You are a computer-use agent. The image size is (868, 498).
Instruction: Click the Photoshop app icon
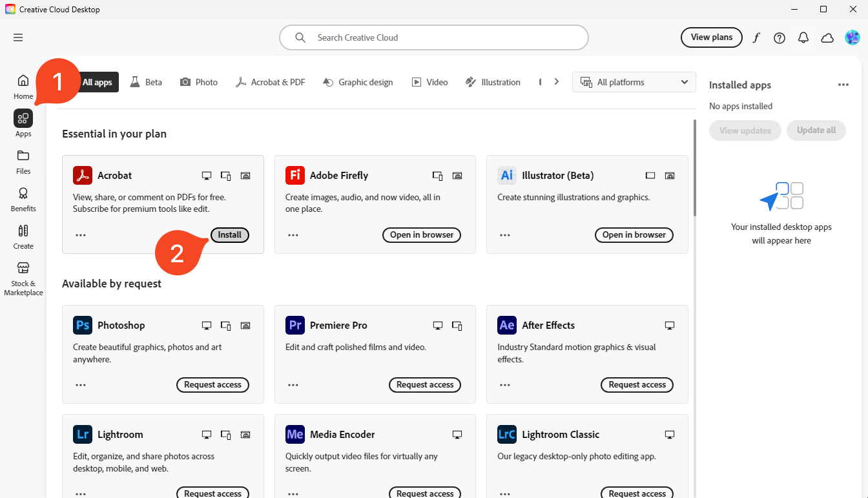point(83,325)
